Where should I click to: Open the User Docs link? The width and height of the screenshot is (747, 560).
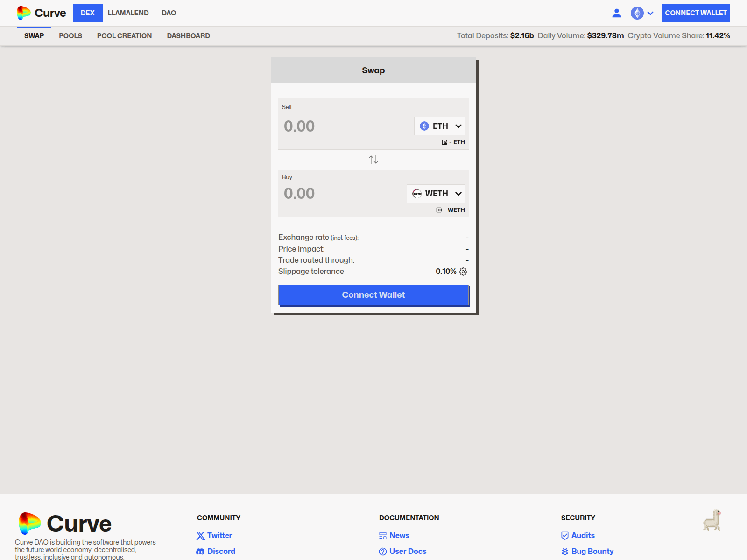coord(408,552)
